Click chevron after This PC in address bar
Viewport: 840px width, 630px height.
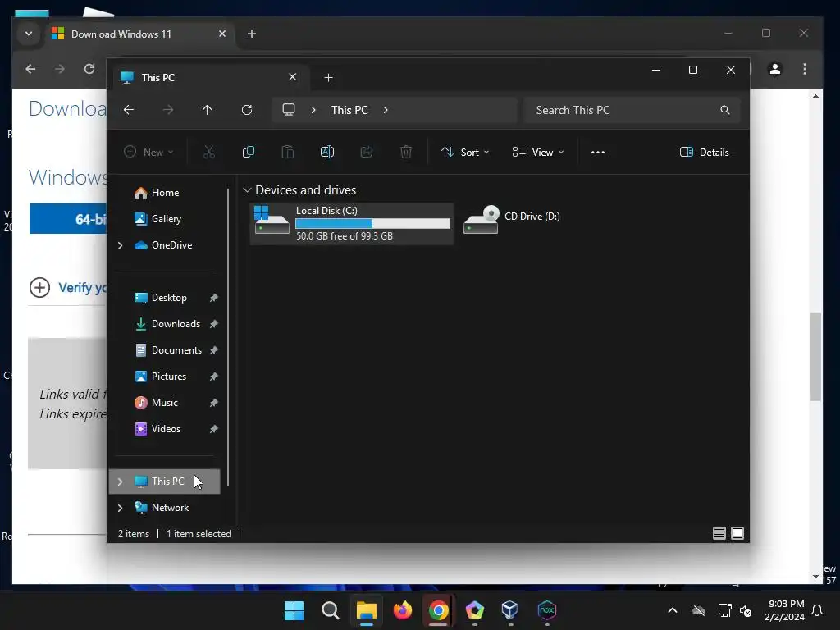click(386, 110)
